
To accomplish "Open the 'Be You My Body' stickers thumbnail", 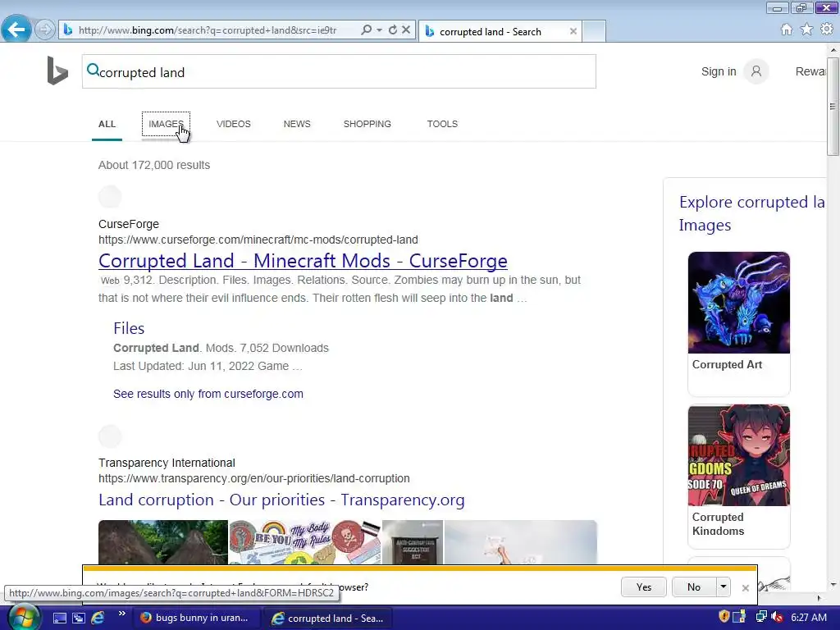I will click(305, 542).
